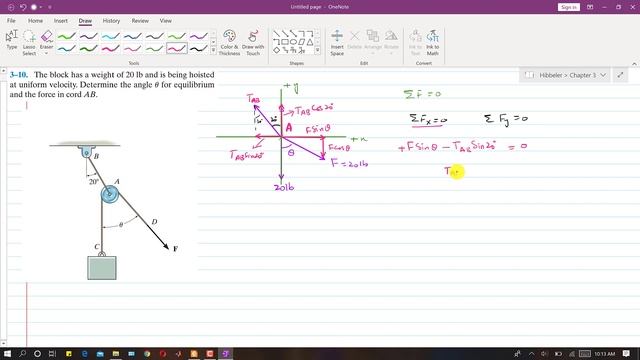
Task: Select the triangle shape
Action: point(310,42)
